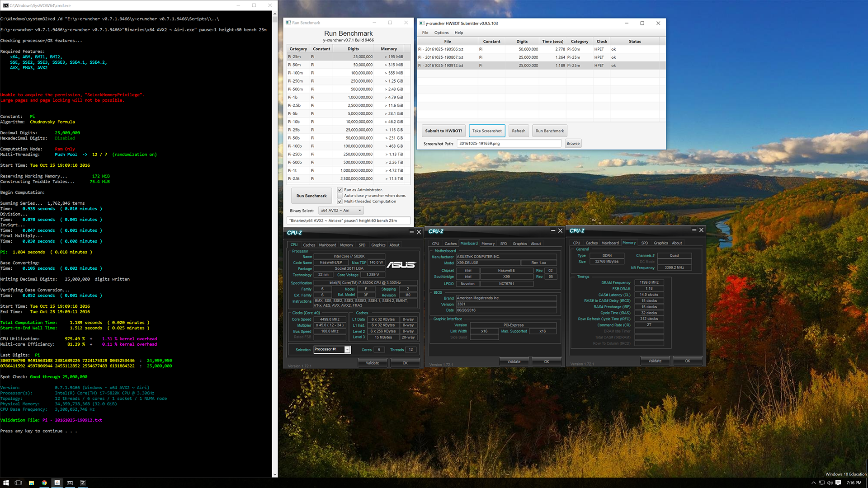Image resolution: width=868 pixels, height=488 pixels.
Task: Select the CPU-Z taskbar icon
Action: pos(83,483)
